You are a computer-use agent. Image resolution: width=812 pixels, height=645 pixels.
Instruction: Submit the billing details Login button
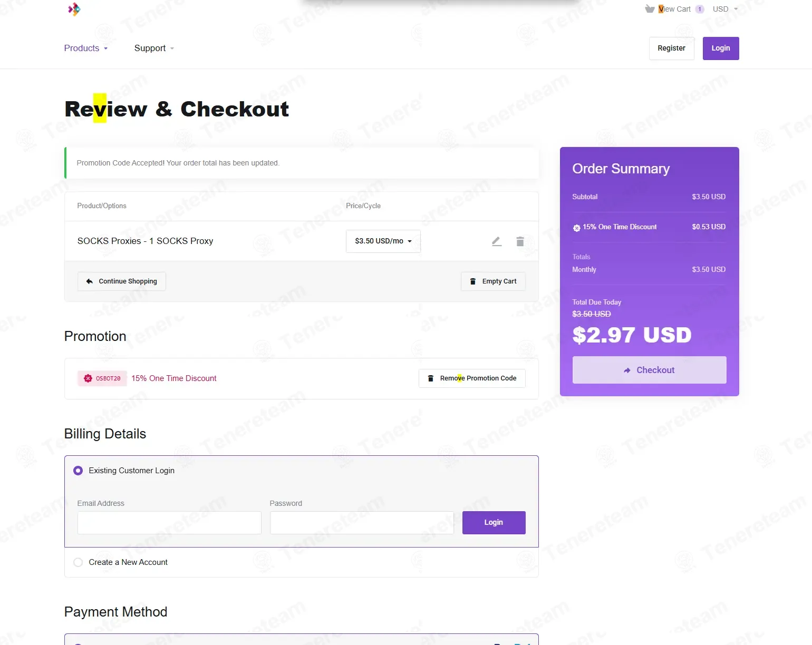(x=494, y=523)
